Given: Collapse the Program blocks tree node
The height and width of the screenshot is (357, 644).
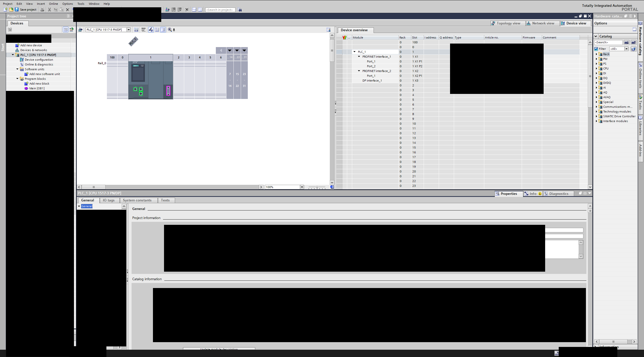Looking at the screenshot, I should pos(17,79).
